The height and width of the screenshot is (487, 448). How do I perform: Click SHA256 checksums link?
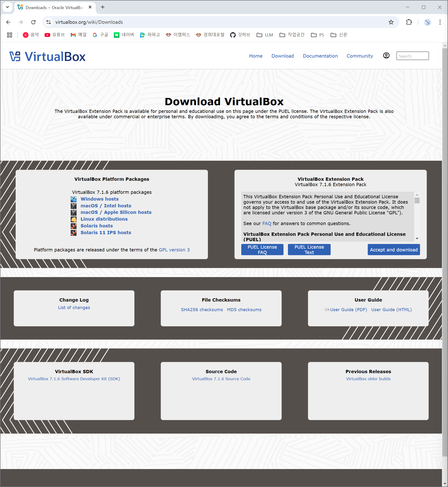coord(202,309)
